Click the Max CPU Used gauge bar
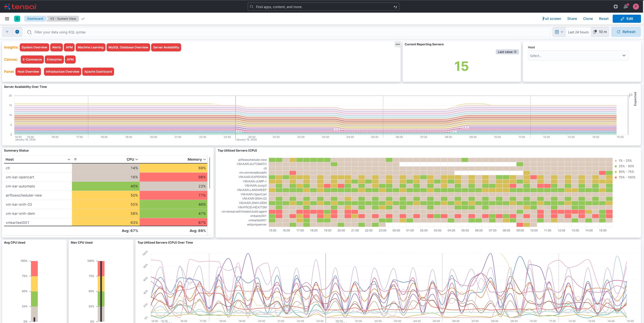644x323 pixels. 101,291
